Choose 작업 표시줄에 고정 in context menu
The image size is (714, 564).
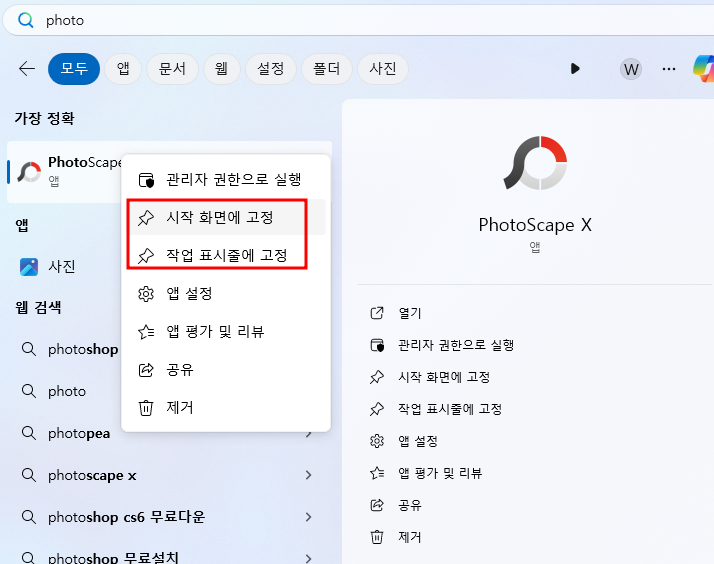(x=226, y=255)
